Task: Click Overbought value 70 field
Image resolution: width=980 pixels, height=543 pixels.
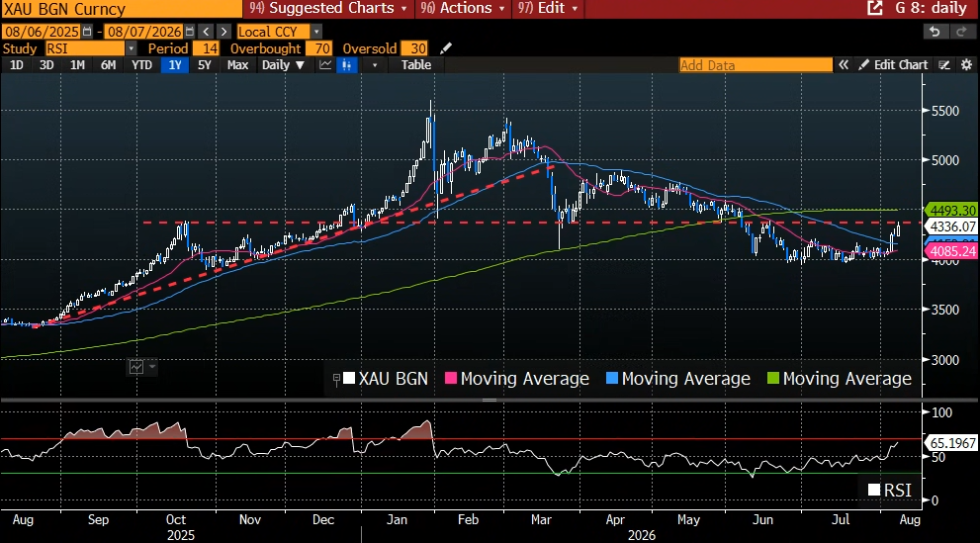Action: coord(318,48)
